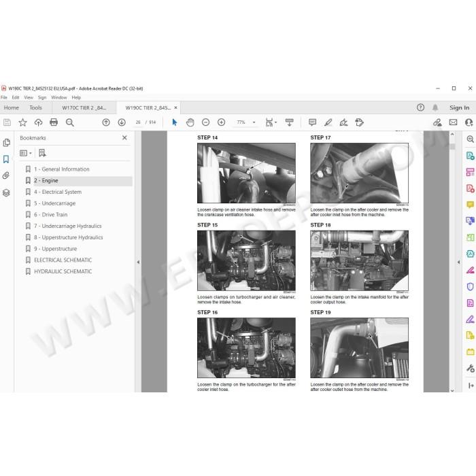The width and height of the screenshot is (476, 476).
Task: Click the Sign In link
Action: tap(459, 107)
